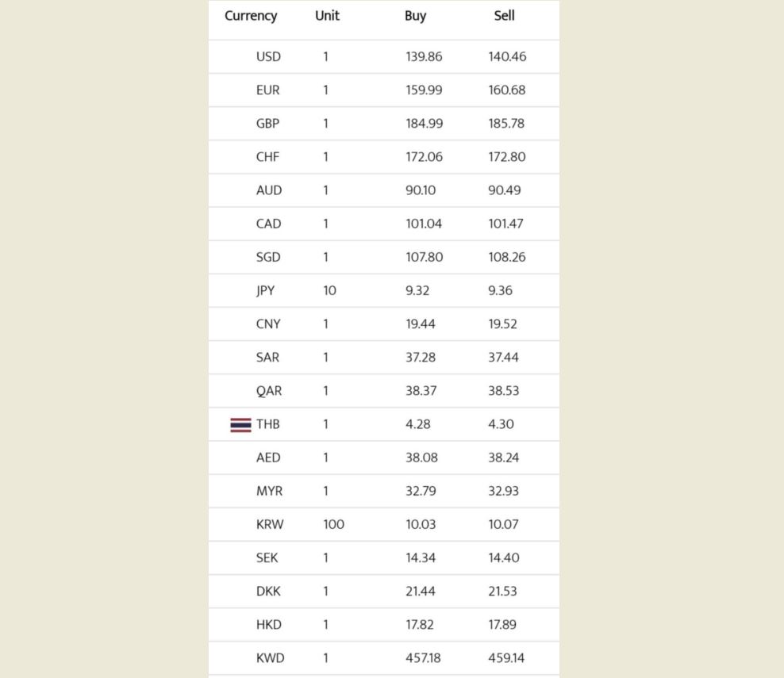
Task: Click the CHF buy rate 172.06
Action: [424, 157]
